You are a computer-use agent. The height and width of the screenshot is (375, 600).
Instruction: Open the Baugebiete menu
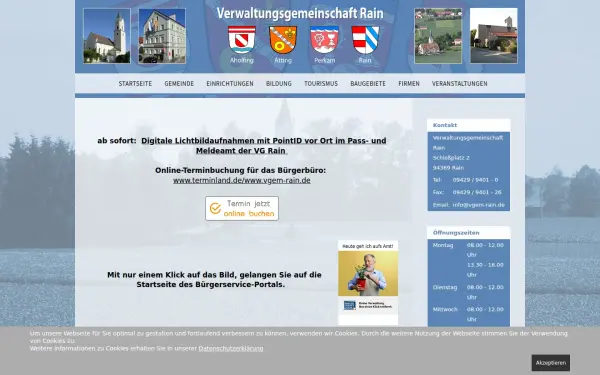click(x=368, y=83)
